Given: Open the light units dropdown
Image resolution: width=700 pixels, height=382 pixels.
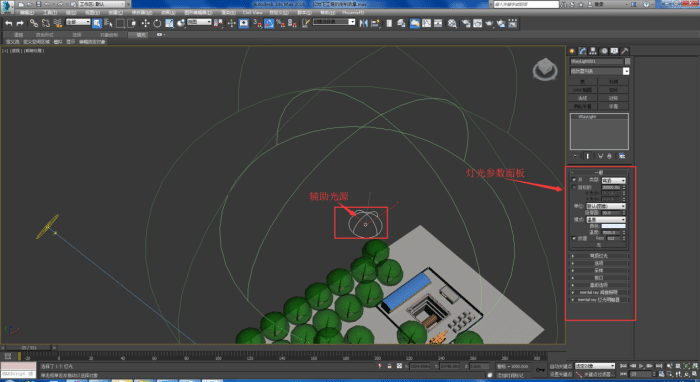Looking at the screenshot, I should pyautogui.click(x=606, y=206).
